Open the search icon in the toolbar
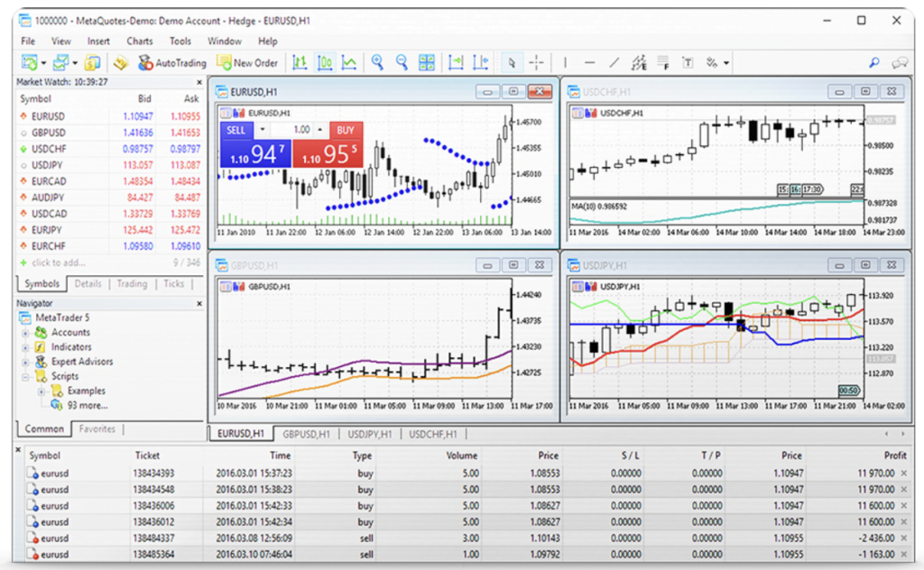 coord(874,62)
